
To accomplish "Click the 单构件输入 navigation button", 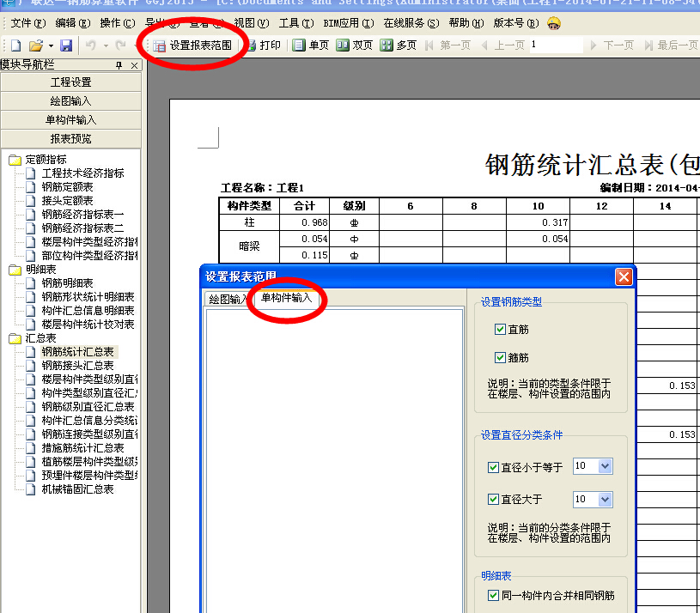I will tap(71, 120).
